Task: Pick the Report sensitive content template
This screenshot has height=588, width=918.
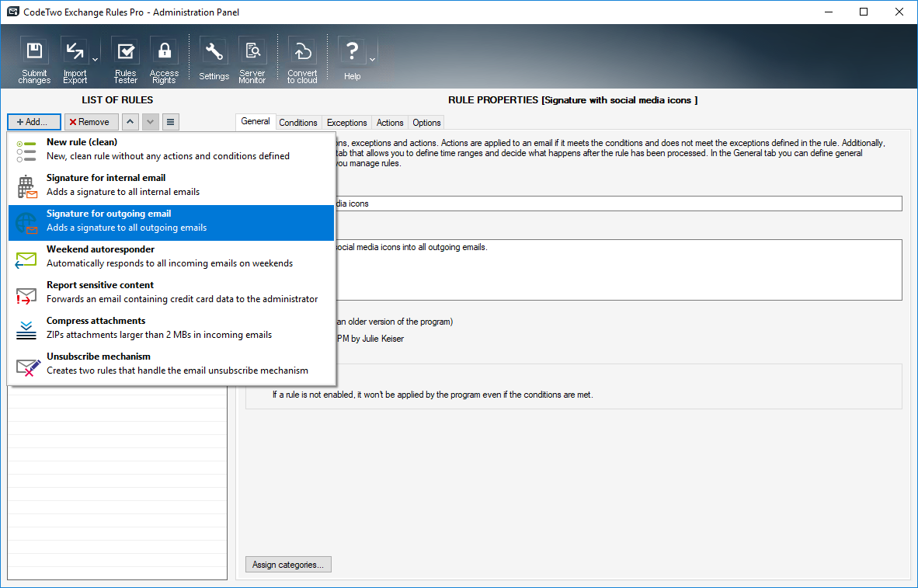Action: (x=171, y=294)
